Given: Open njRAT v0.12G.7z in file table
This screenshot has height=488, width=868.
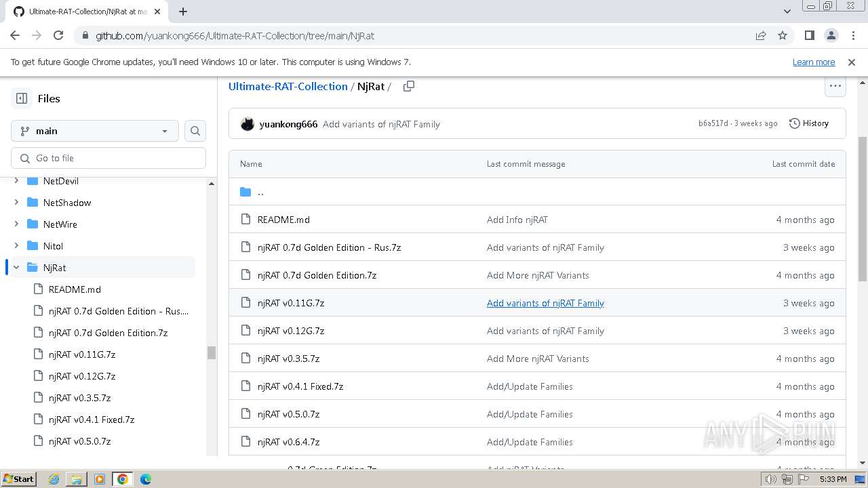Looking at the screenshot, I should click(291, 331).
